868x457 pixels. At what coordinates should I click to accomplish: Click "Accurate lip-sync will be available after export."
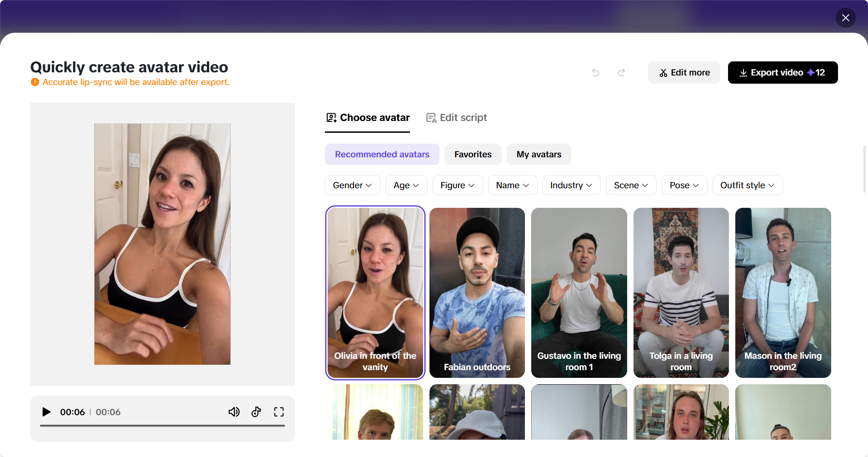[x=136, y=82]
